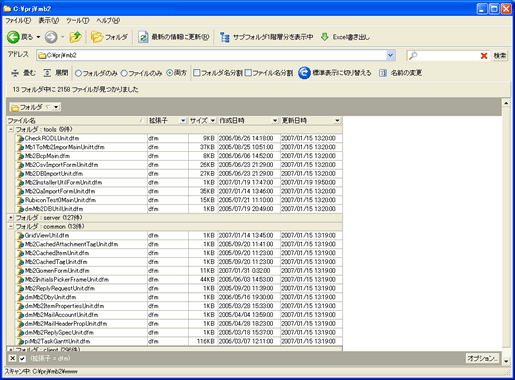
Task: Select file CheckRODLUnit.dfm icon
Action: point(21,138)
